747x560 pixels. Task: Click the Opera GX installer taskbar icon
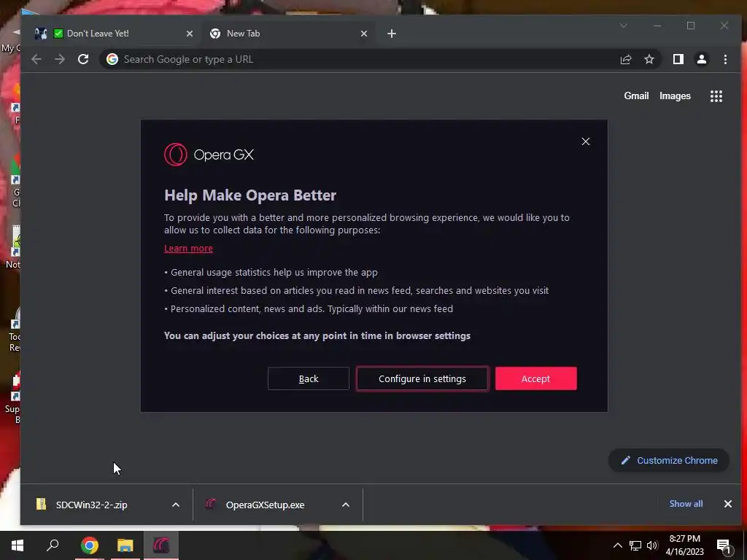(161, 545)
